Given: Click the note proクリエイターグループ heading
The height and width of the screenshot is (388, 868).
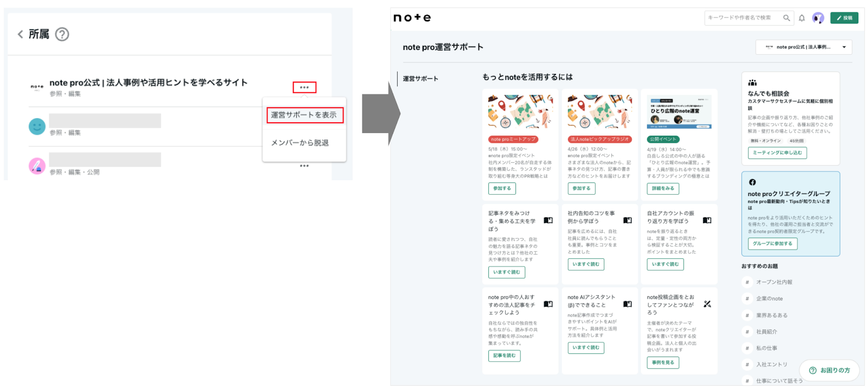Looking at the screenshot, I should (x=789, y=194).
